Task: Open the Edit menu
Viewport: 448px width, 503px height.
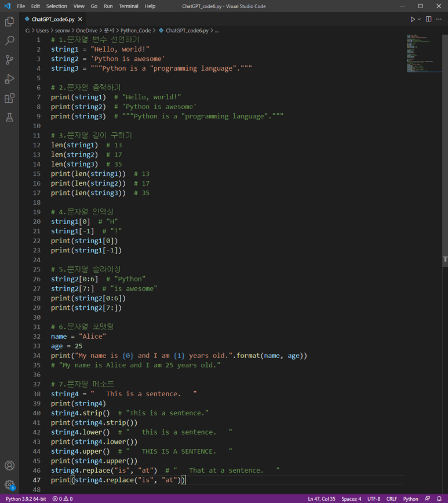Action: [35, 6]
